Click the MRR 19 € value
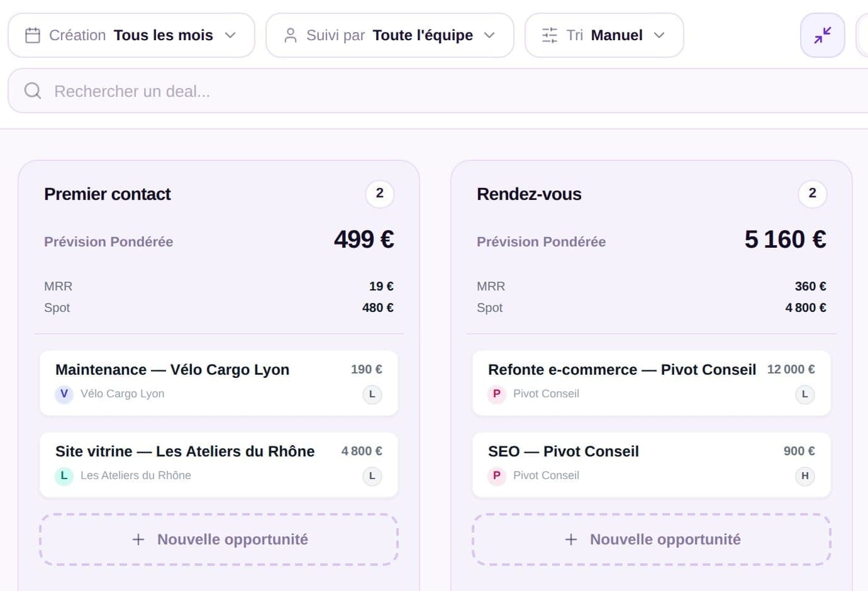This screenshot has width=868, height=591. pyautogui.click(x=381, y=287)
